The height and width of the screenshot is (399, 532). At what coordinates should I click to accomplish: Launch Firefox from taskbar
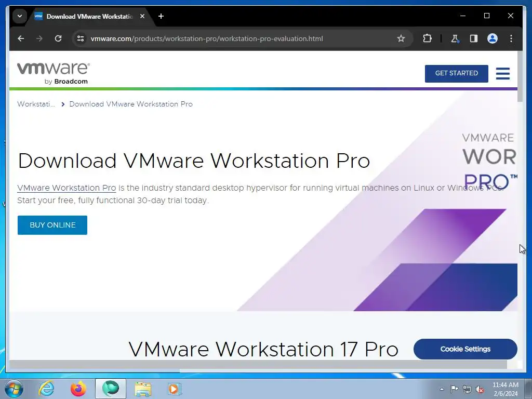pos(78,389)
